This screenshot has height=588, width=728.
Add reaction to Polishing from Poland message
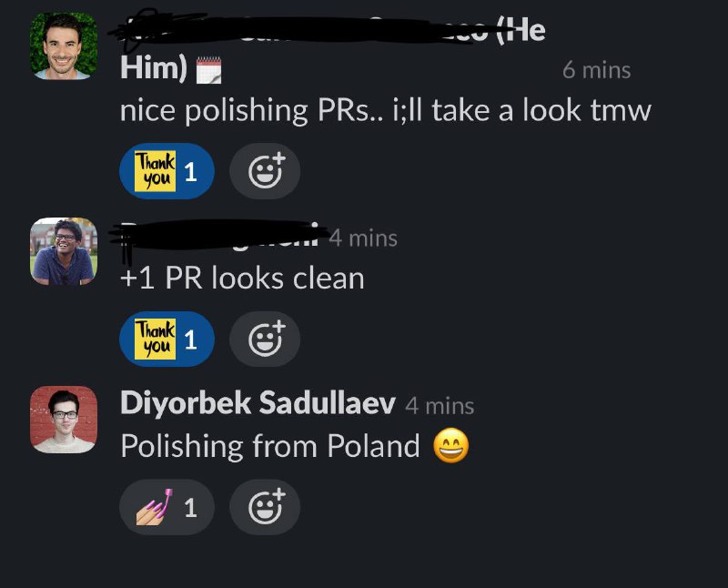[265, 507]
